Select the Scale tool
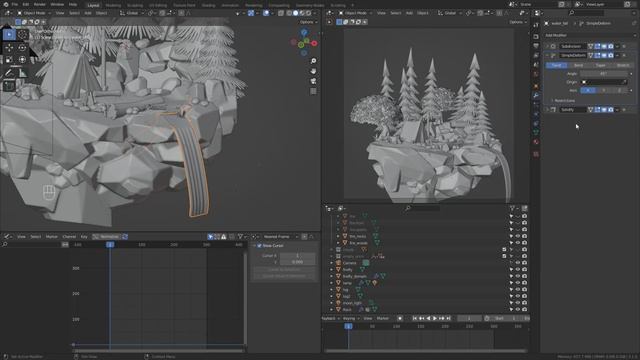Screen dimensions: 640x360 pyautogui.click(x=9, y=60)
